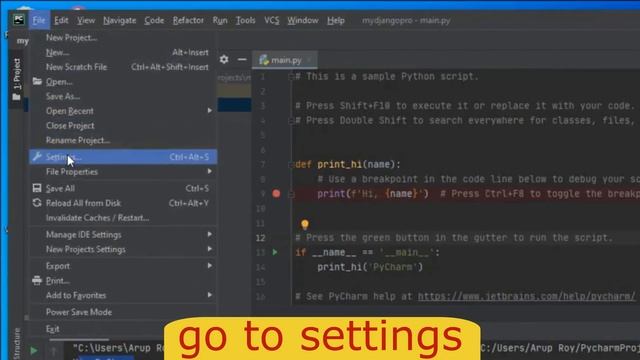Choose New Project... from File menu
Image resolution: width=640 pixels, height=360 pixels.
(123, 38)
